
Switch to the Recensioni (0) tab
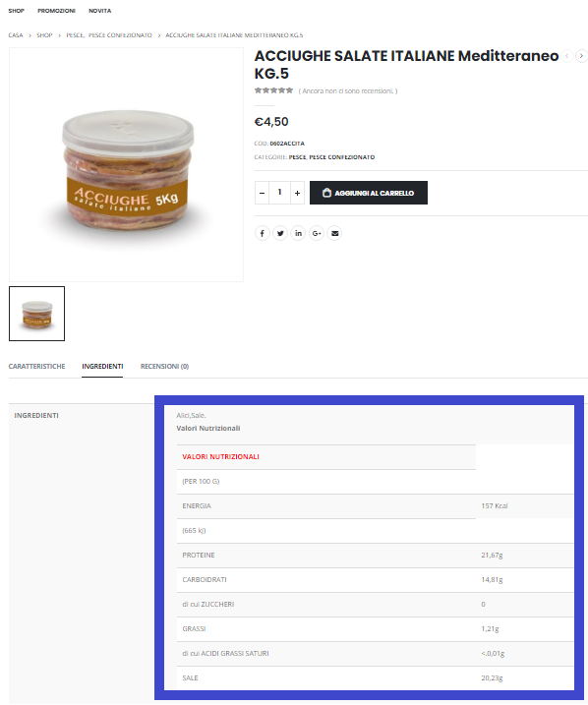click(x=164, y=367)
